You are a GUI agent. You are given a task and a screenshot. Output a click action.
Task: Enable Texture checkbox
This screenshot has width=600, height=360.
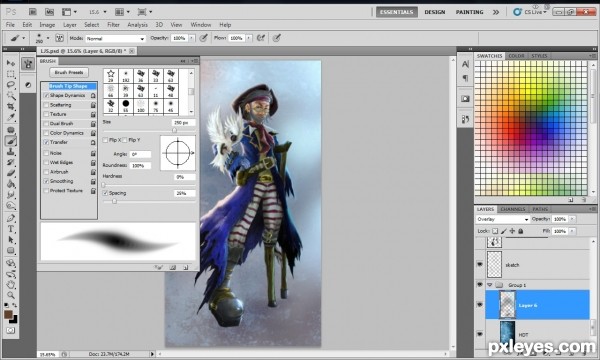click(46, 114)
